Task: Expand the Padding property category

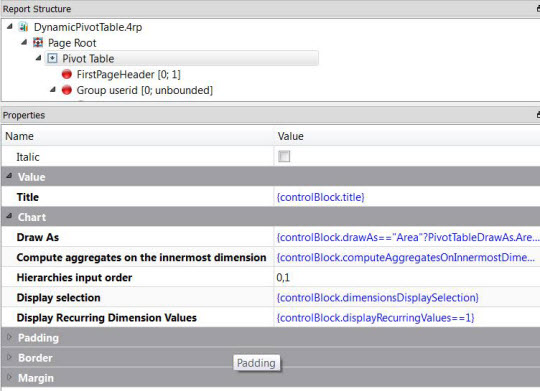Action: [9, 337]
